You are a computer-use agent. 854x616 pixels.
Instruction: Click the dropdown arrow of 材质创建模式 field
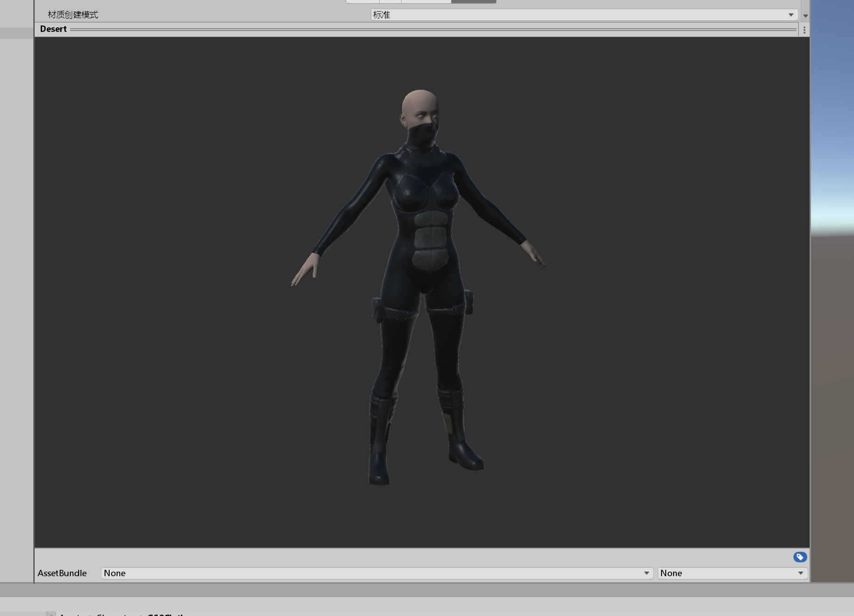point(792,14)
